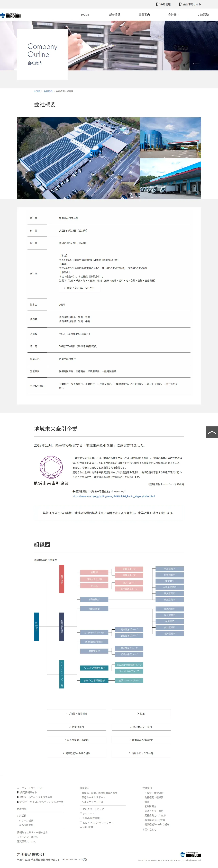Open the 会社案内 navigation item
The image size is (218, 868).
pos(174,15)
